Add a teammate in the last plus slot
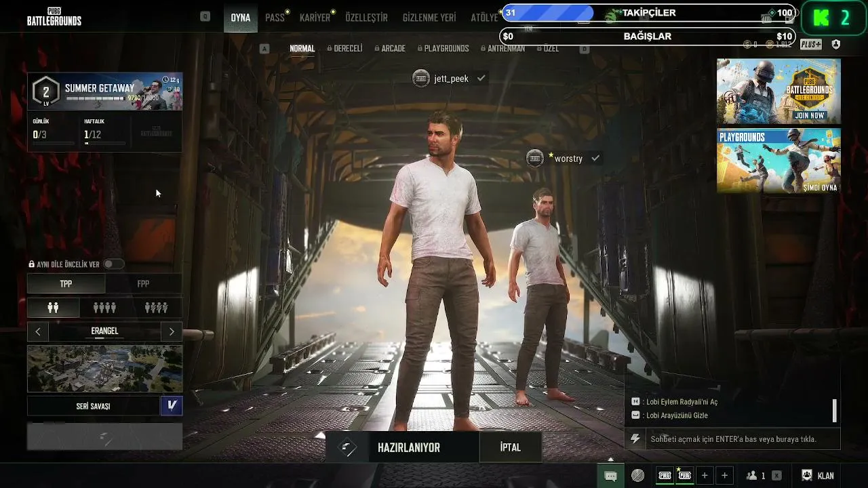Viewport: 868px width, 488px height. [x=724, y=476]
